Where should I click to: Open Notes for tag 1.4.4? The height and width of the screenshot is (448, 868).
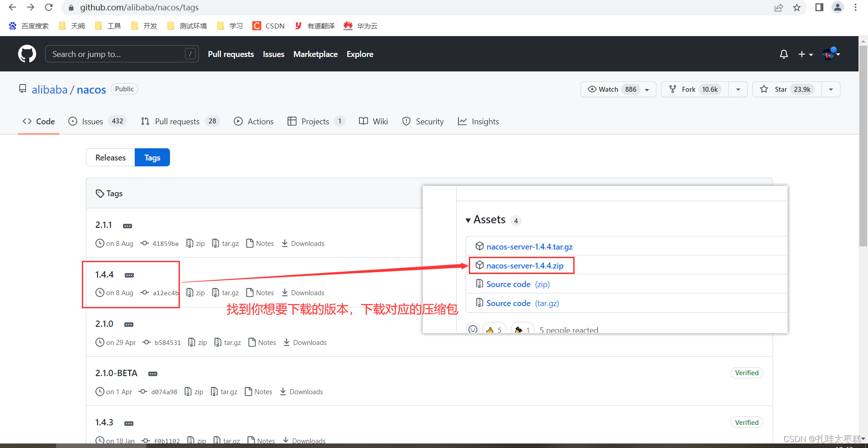(260, 292)
